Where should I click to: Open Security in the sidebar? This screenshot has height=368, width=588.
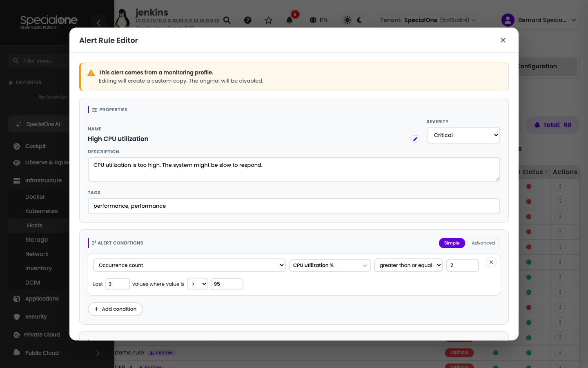36,316
